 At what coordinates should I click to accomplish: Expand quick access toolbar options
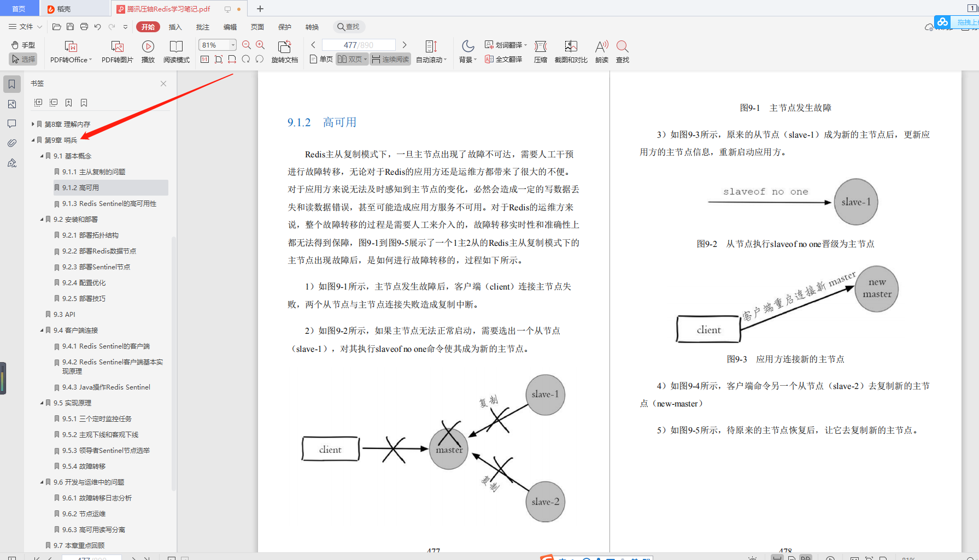[125, 27]
